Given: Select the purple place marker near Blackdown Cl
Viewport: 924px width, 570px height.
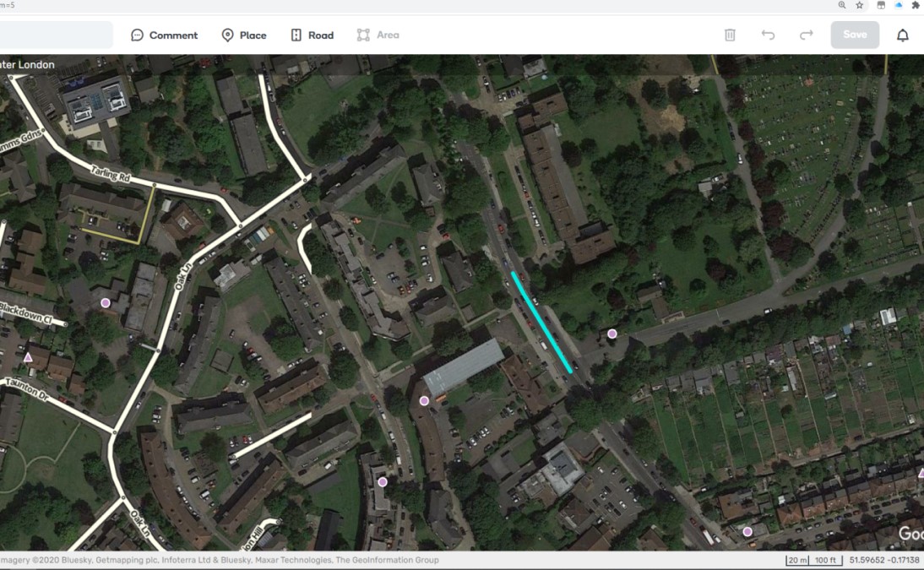Looking at the screenshot, I should [106, 303].
